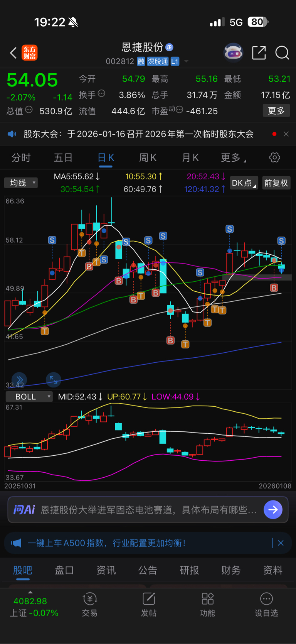This screenshot has width=296, height=644.
Task: Tap the 问AI logo
Action: [x=24, y=510]
